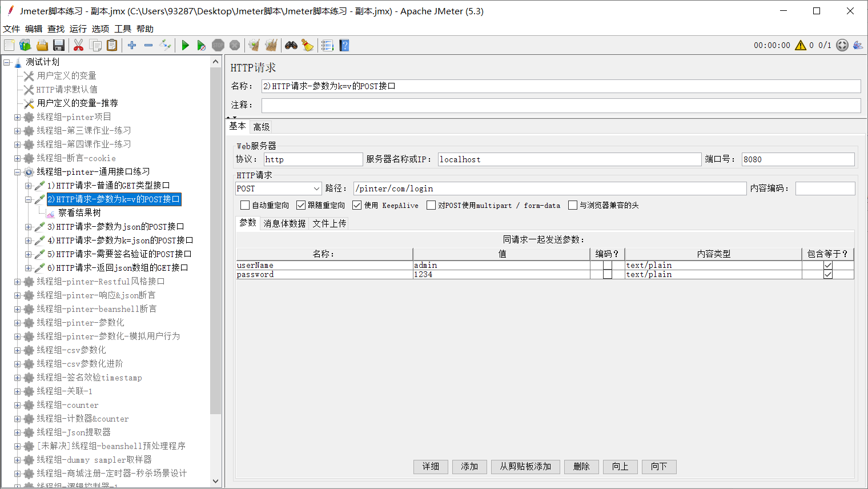Start the test with green play icon
The height and width of the screenshot is (489, 868).
(x=185, y=45)
